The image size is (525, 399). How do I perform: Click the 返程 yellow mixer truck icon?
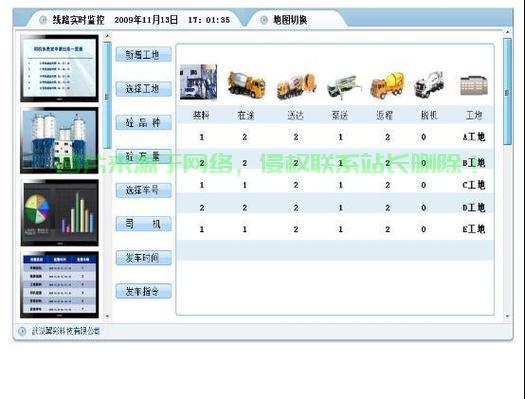coord(387,85)
